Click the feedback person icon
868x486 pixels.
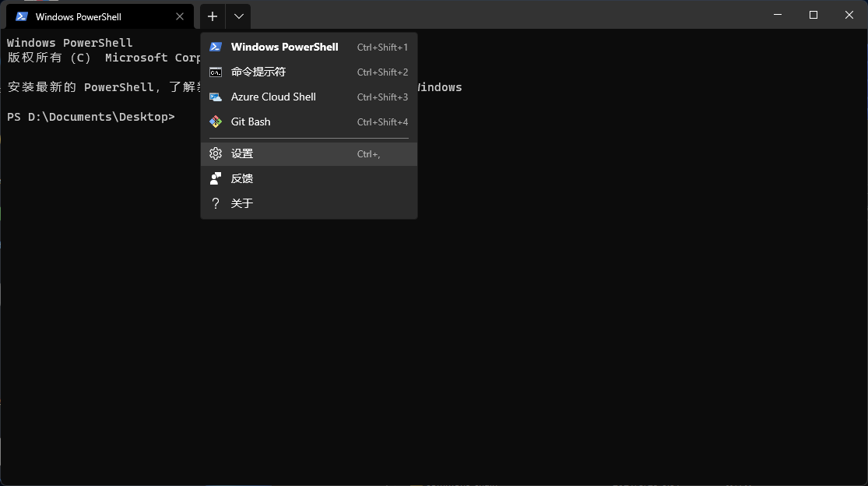pos(216,178)
